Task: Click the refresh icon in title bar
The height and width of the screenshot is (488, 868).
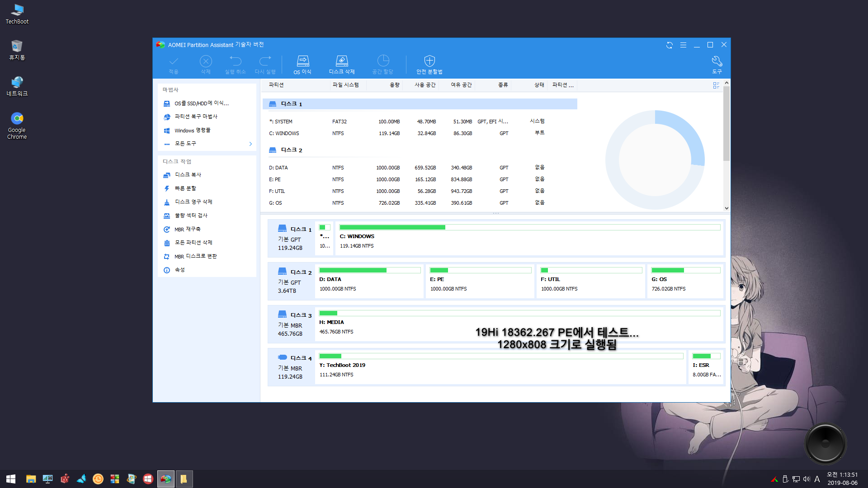Action: coord(670,45)
